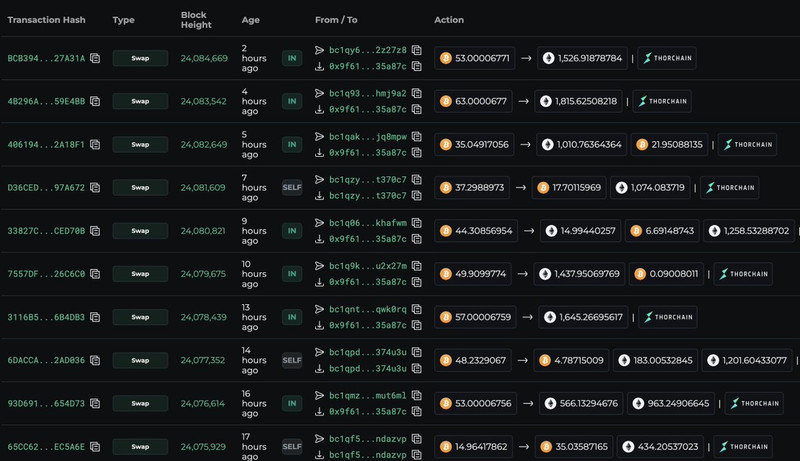Copy address bc1qpd...374u3u in top line
The height and width of the screenshot is (461, 800).
pos(416,352)
